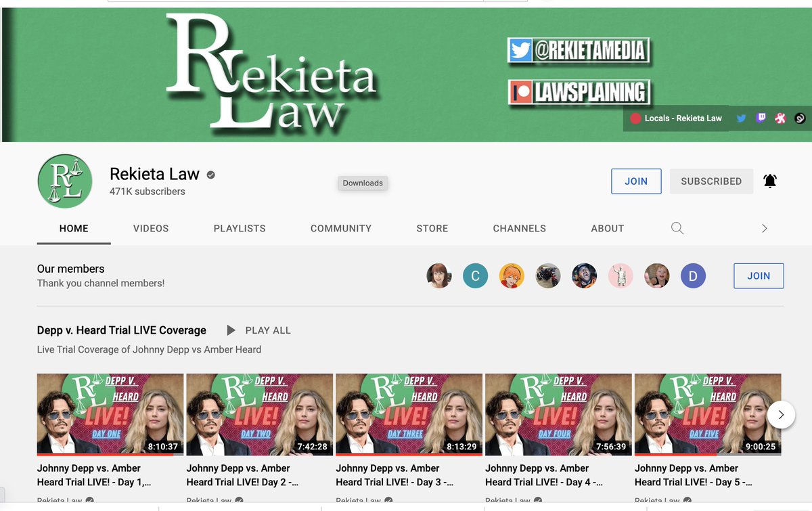The image size is (812, 511).
Task: Open the Twitch link from the banner
Action: coord(761,118)
